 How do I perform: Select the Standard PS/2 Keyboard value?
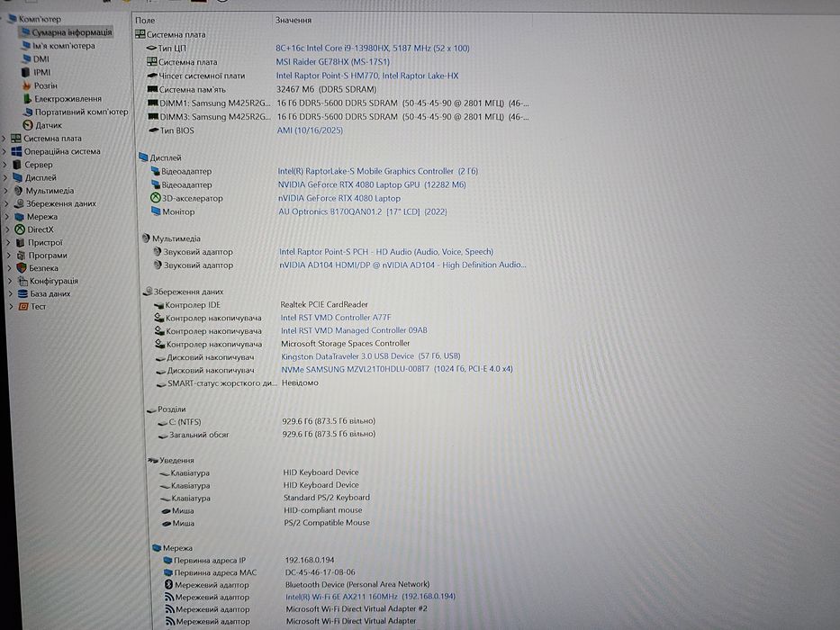point(327,498)
